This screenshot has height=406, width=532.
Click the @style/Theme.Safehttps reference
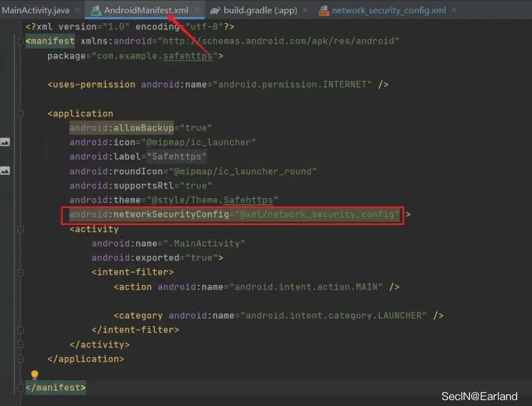coord(212,200)
